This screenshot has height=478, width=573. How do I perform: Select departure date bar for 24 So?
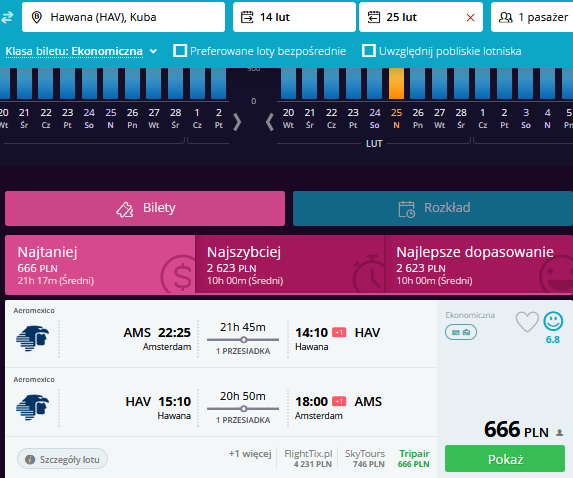[89, 84]
